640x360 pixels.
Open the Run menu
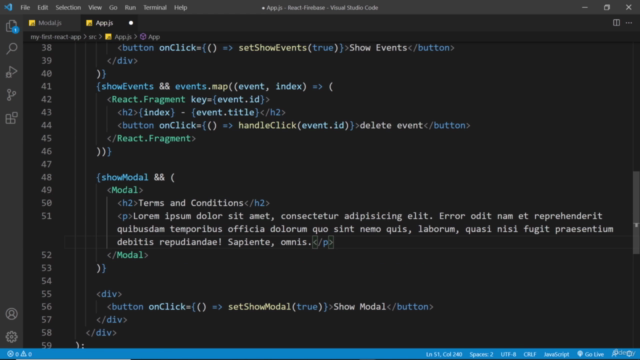(130, 7)
